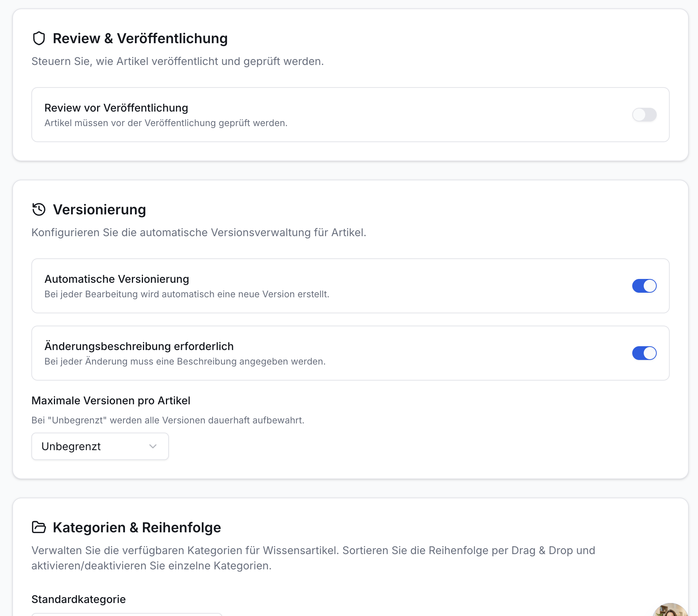The height and width of the screenshot is (616, 698).
Task: Click the Maximale Versionen pro Artikel label
Action: [x=111, y=400]
